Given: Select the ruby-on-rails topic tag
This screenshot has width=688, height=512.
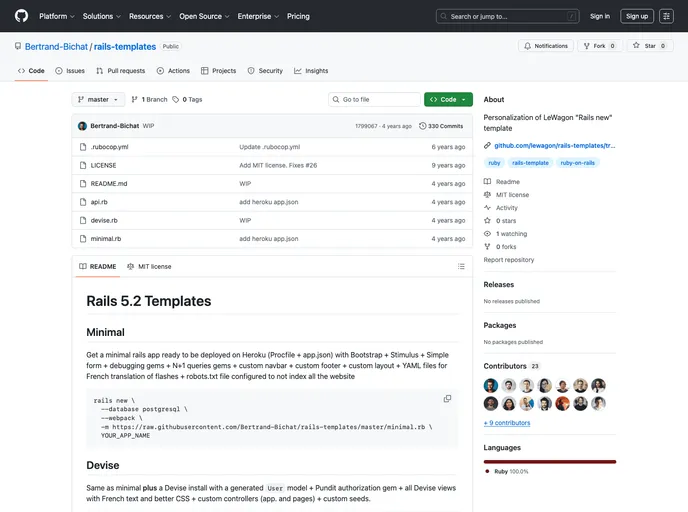Looking at the screenshot, I should (x=577, y=162).
